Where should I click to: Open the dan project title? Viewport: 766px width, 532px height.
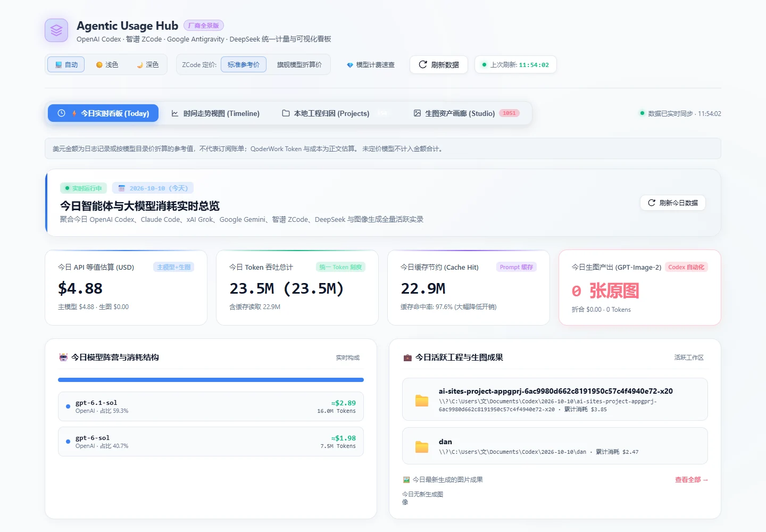click(x=445, y=442)
